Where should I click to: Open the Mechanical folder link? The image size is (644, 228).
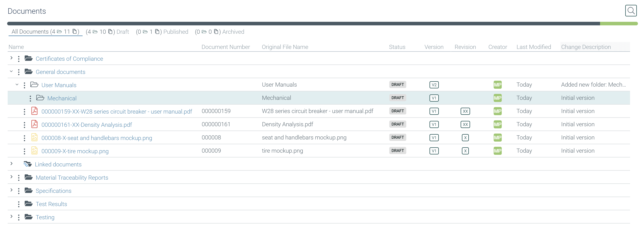point(62,98)
